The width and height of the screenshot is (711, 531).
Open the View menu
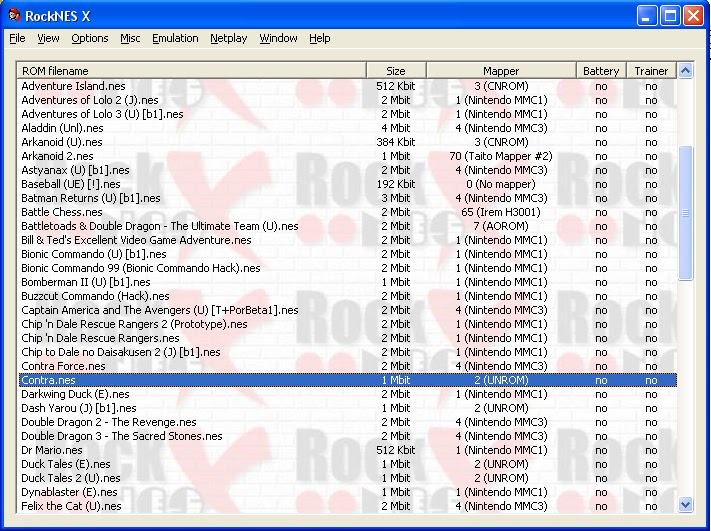tap(48, 39)
